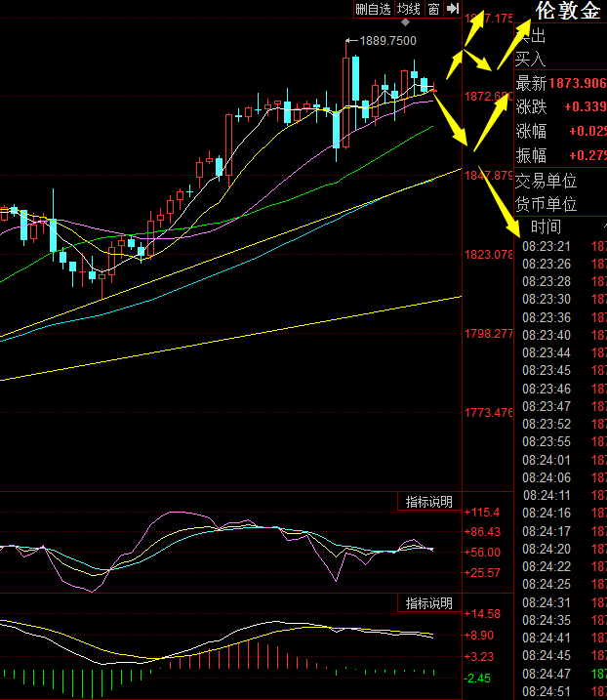This screenshot has width=607, height=700.
Task: Click the gray diamond marker below 均线
Action: tap(405, 21)
